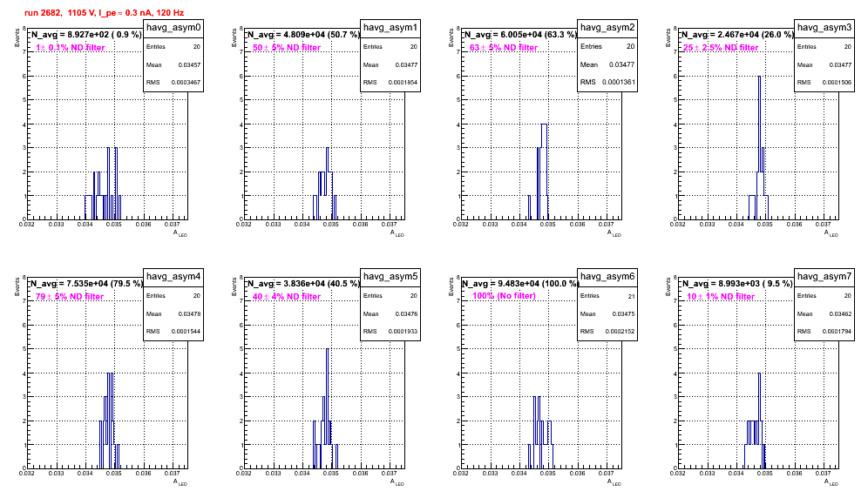Image resolution: width=868 pixels, height=498 pixels.
Task: Select the havg_asym7 stats box title
Action: tap(824, 276)
